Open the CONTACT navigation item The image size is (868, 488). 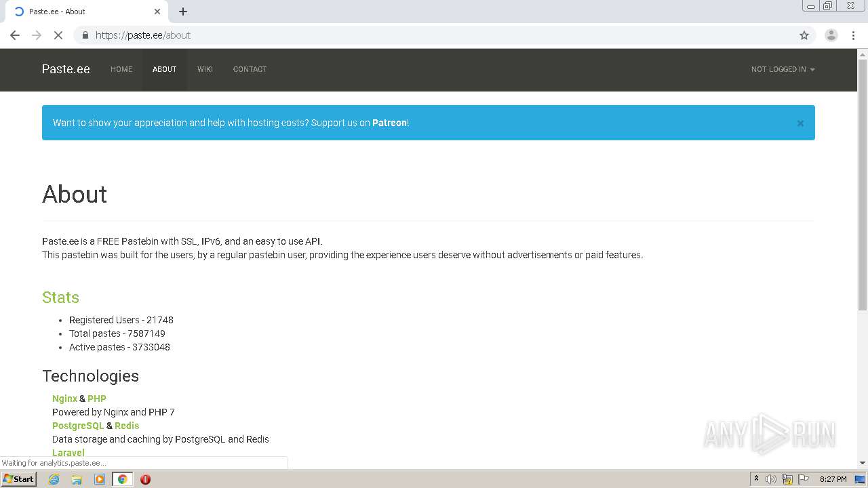tap(250, 69)
